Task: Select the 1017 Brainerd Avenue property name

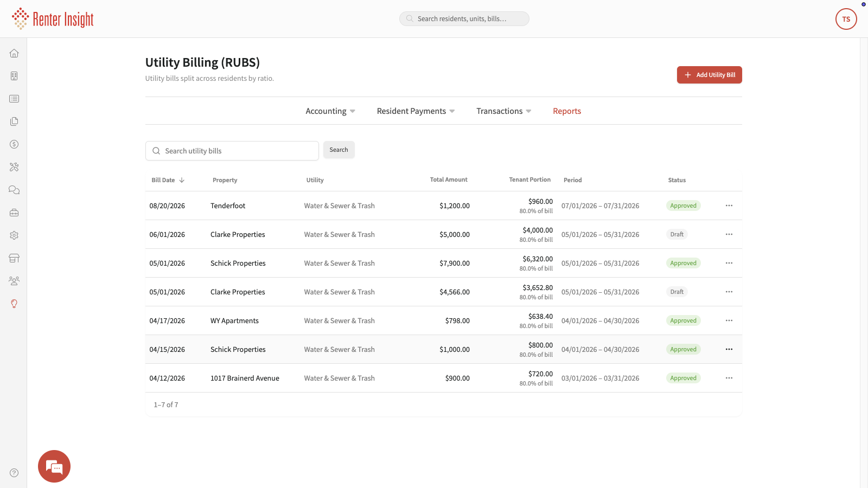Action: [245, 378]
